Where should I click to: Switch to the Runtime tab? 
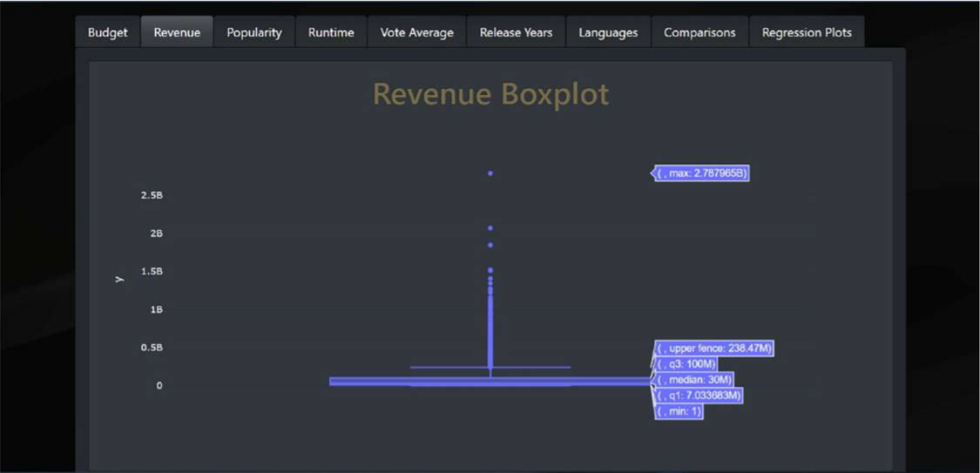pos(330,32)
